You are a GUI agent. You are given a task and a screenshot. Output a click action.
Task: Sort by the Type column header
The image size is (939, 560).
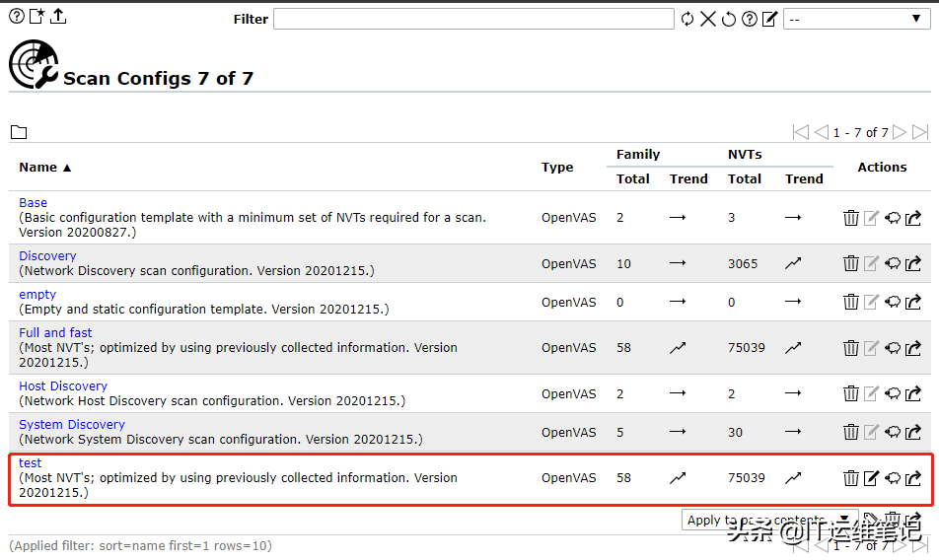(557, 168)
